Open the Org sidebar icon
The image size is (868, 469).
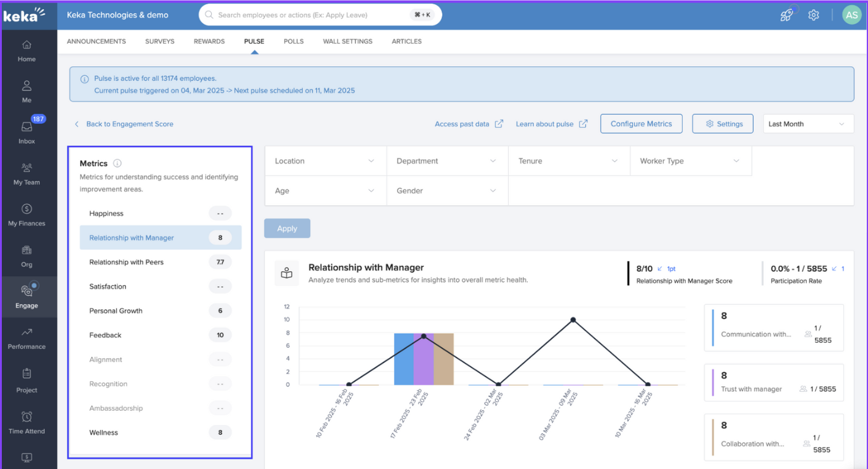pyautogui.click(x=26, y=250)
